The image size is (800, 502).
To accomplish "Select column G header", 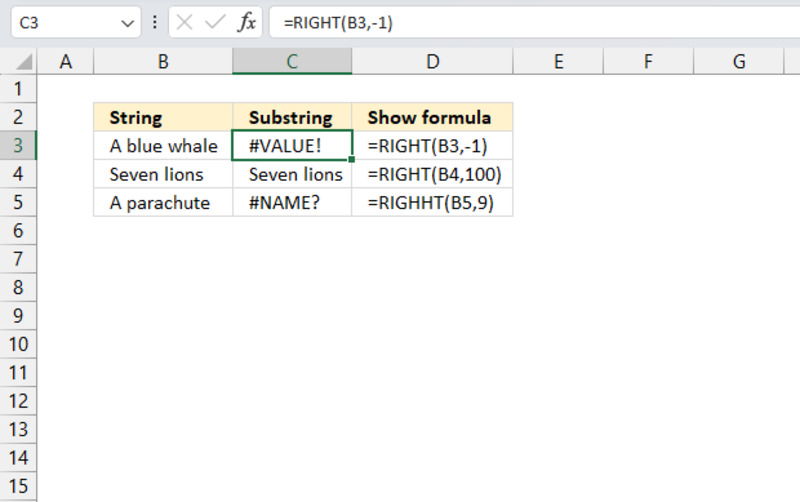I will [738, 62].
